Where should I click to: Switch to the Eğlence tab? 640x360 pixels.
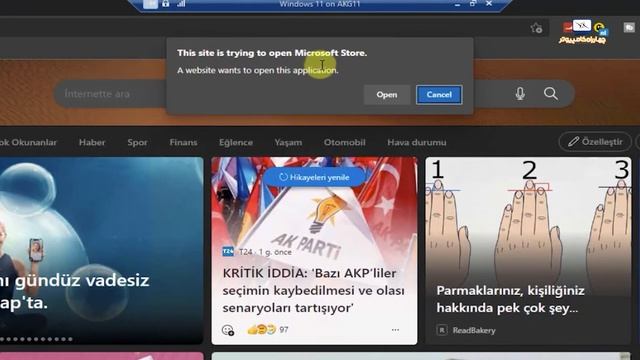click(x=236, y=142)
